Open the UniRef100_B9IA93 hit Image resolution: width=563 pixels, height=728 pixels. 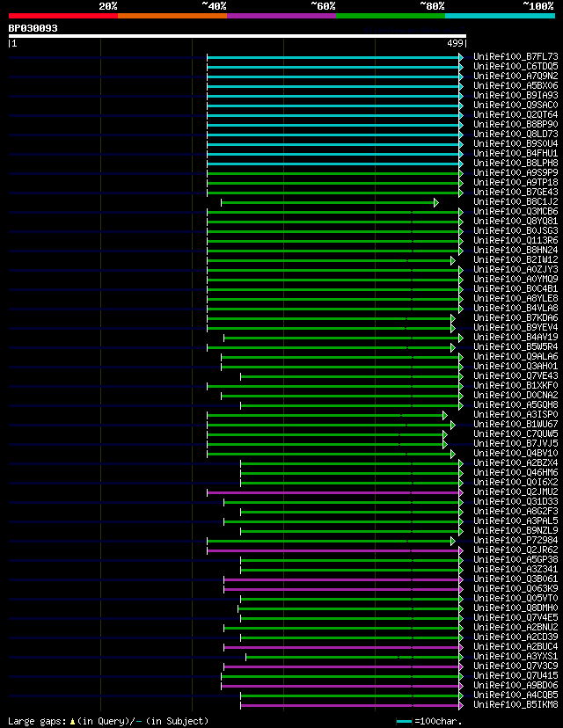pos(515,96)
